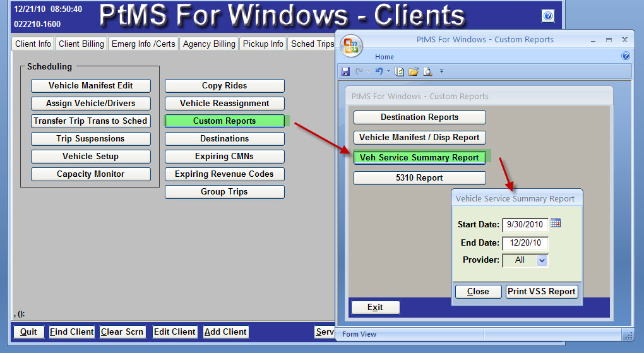Click the Find Client button

click(72, 332)
